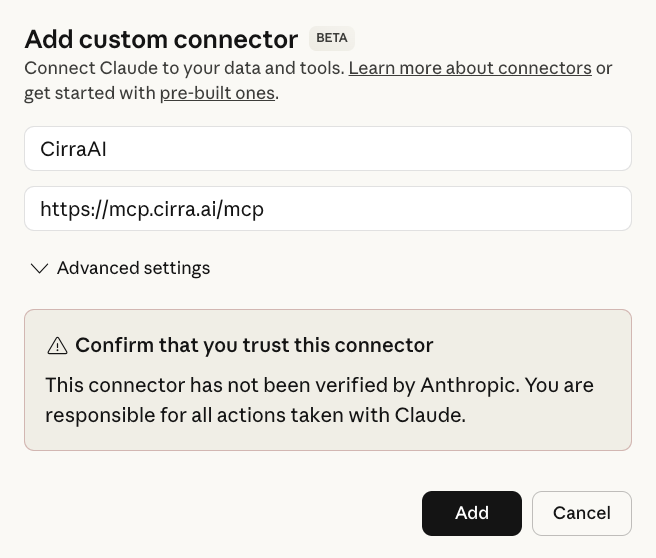Click the get started with text
The width and height of the screenshot is (656, 558).
tap(90, 93)
